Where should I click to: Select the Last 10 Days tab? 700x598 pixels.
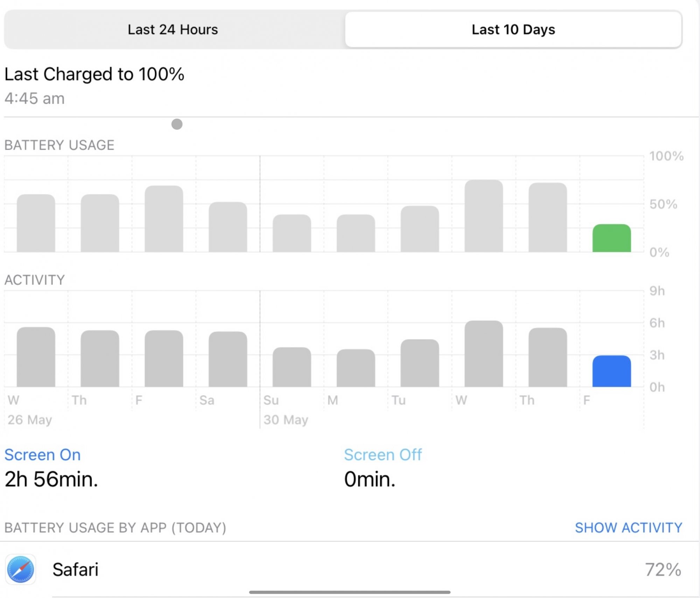513,30
